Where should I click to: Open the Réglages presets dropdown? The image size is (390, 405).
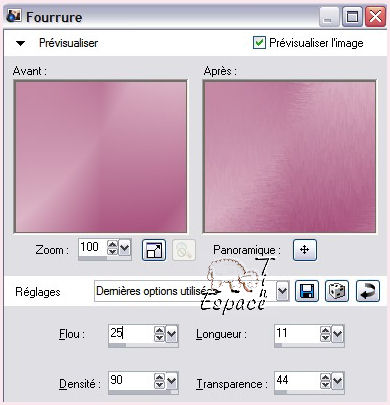(x=282, y=291)
